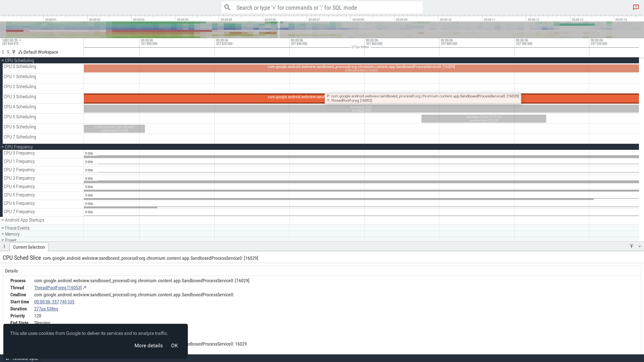Collapse the CPU Scheduling group
The height and width of the screenshot is (362, 644).
(3, 61)
